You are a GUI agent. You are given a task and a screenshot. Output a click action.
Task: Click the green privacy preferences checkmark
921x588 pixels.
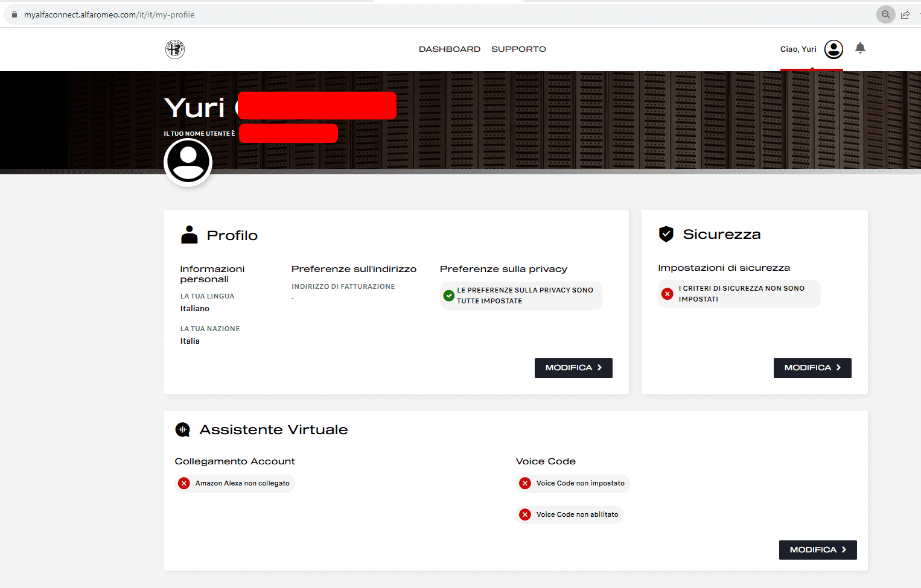(449, 296)
